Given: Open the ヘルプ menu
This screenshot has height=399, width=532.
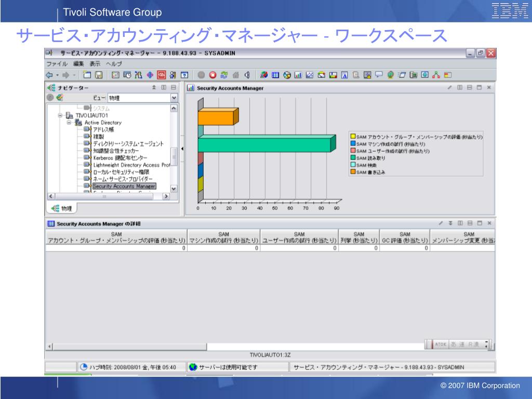Looking at the screenshot, I should click(114, 64).
